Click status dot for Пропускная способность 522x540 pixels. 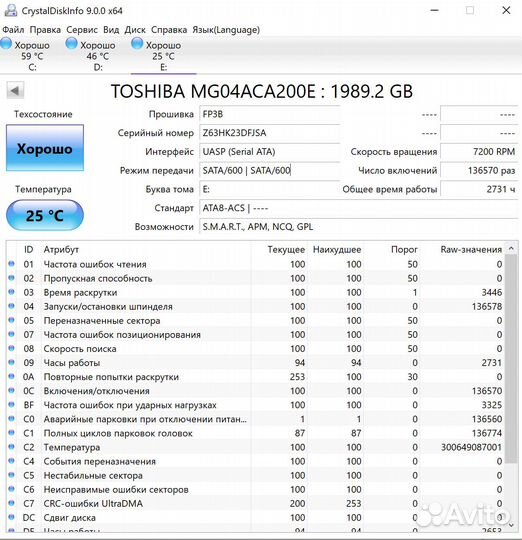[11, 278]
